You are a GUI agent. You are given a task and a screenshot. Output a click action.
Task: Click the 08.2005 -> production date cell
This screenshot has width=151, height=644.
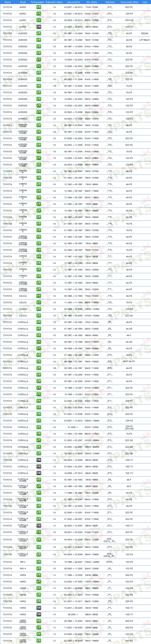73,614
